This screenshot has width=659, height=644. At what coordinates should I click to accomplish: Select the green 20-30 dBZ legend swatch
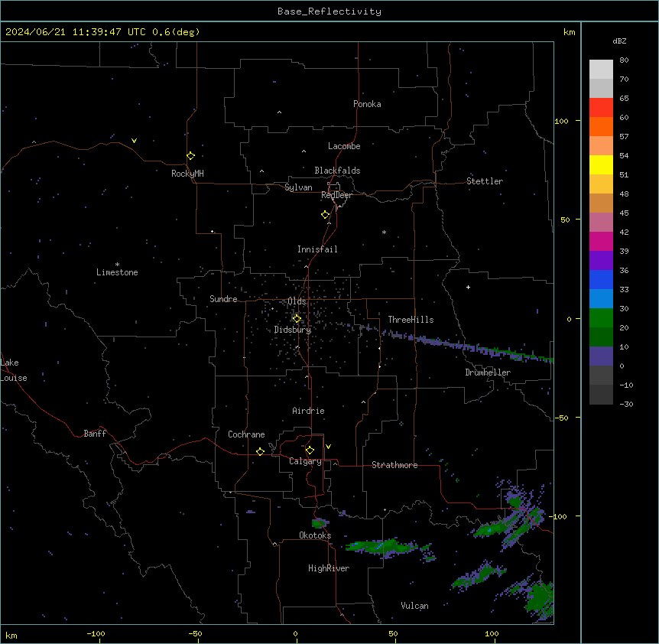tap(601, 318)
